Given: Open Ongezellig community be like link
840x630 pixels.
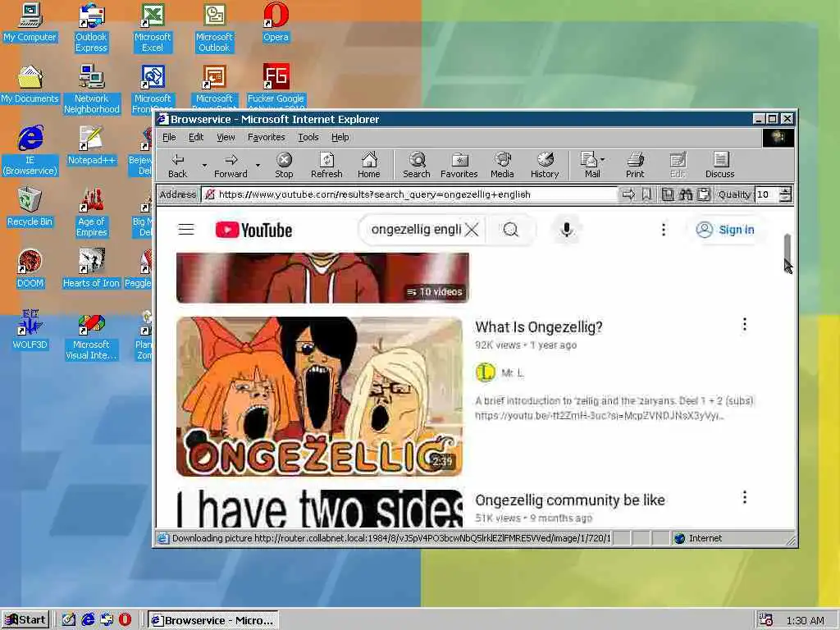Looking at the screenshot, I should [570, 500].
